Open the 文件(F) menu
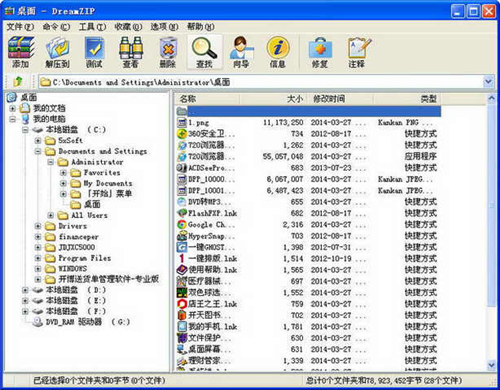This screenshot has width=500, height=390. (x=20, y=27)
